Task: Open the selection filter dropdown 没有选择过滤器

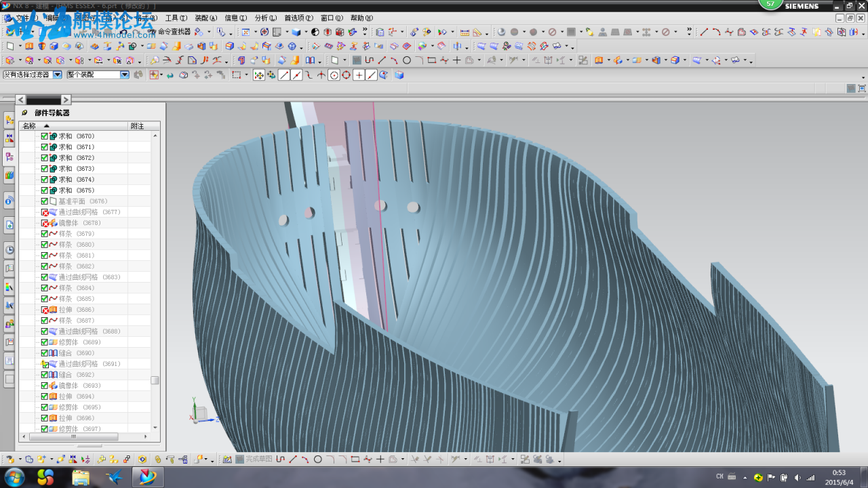Action: (33, 75)
